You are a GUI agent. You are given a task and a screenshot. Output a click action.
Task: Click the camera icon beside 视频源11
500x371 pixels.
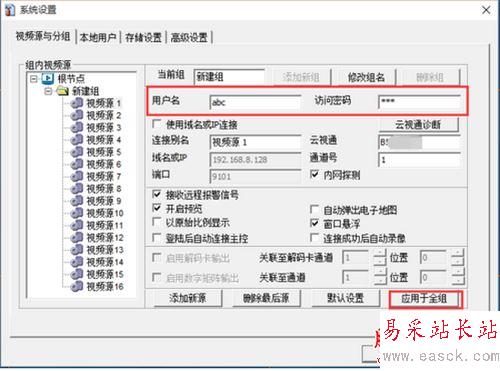77,225
